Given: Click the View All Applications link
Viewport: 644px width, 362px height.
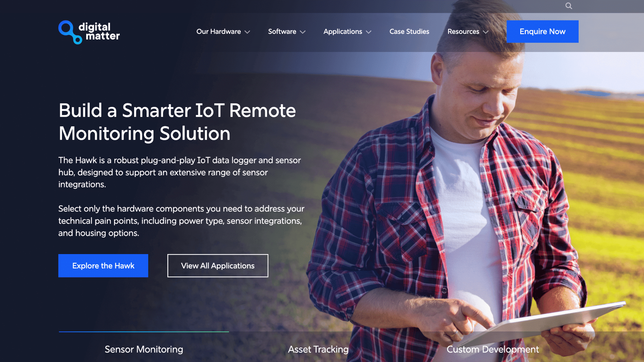Looking at the screenshot, I should [217, 266].
